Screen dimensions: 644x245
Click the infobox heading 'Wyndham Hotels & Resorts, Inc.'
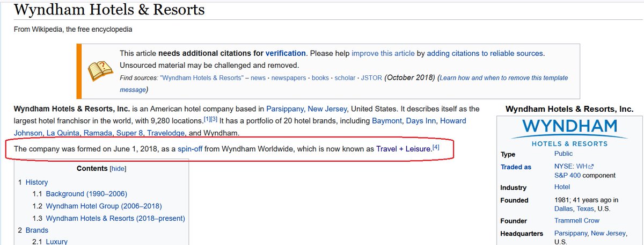point(569,109)
